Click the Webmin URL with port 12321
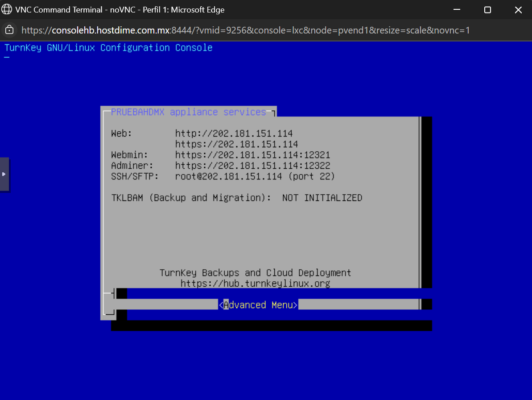This screenshot has width=532, height=400. 252,155
